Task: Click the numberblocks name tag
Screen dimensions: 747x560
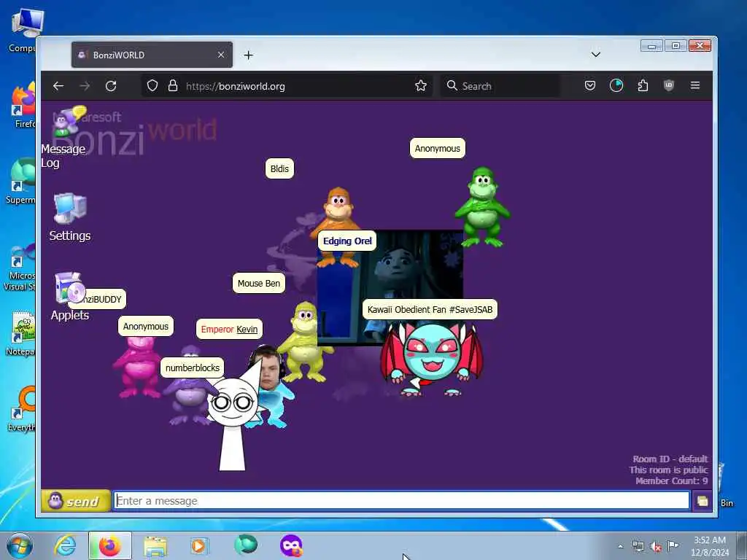Action: tap(193, 367)
